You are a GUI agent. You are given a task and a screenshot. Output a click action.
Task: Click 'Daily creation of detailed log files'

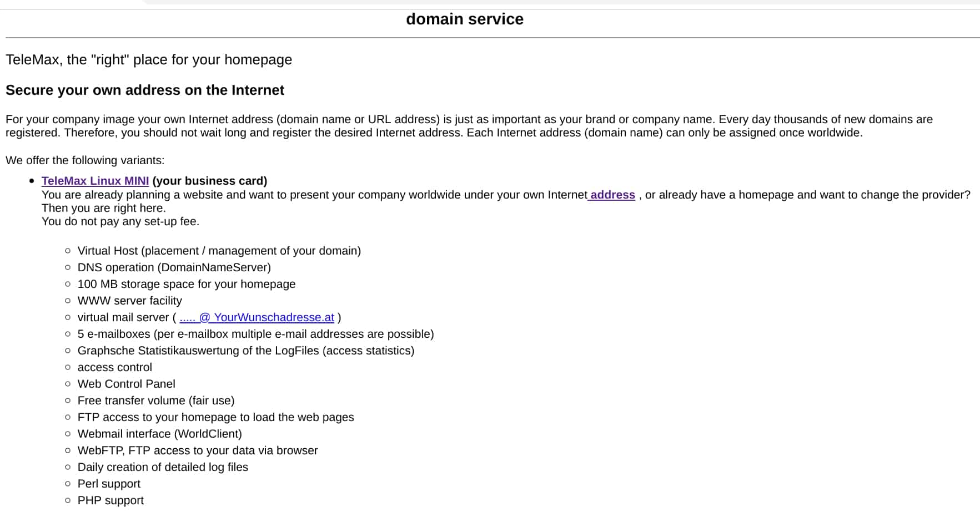click(163, 467)
